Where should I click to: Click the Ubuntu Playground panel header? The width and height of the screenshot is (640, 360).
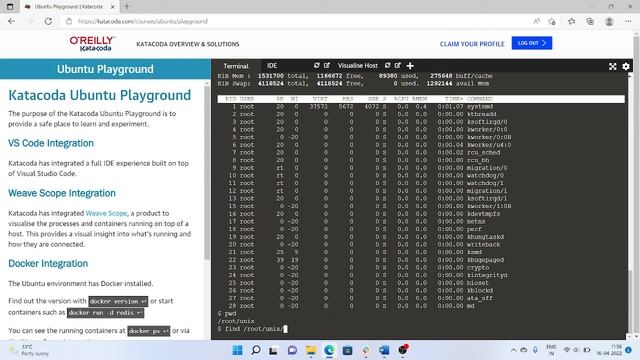pyautogui.click(x=105, y=69)
